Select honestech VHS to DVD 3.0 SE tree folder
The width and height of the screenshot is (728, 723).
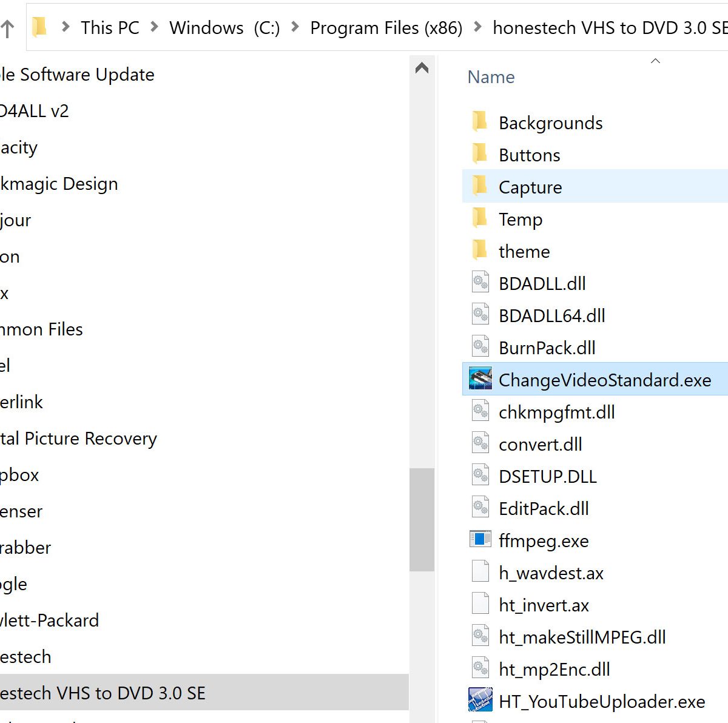click(103, 693)
